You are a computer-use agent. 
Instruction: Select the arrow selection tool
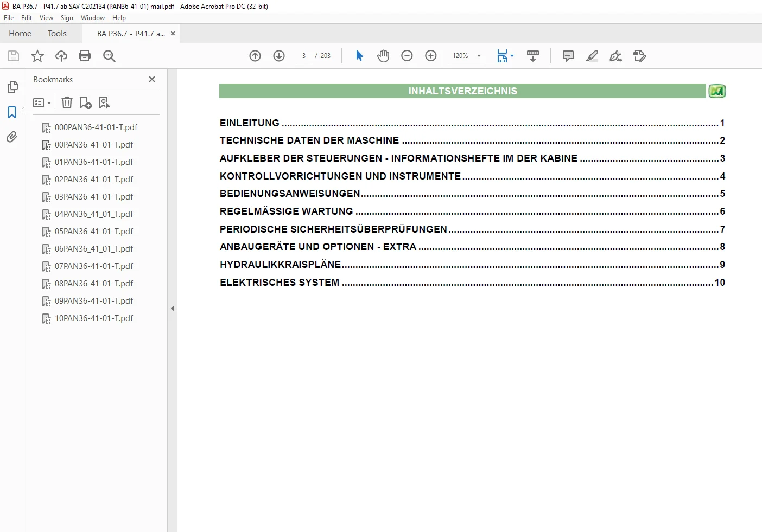(x=359, y=56)
